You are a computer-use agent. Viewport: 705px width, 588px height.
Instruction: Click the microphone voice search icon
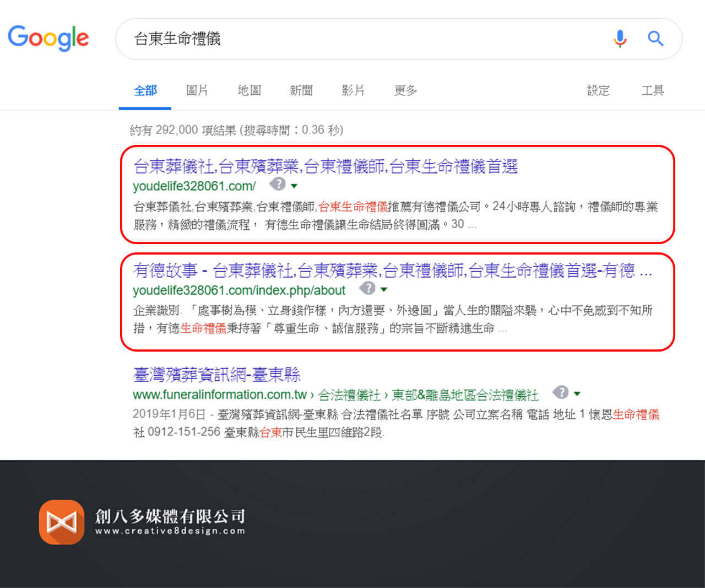(x=620, y=39)
